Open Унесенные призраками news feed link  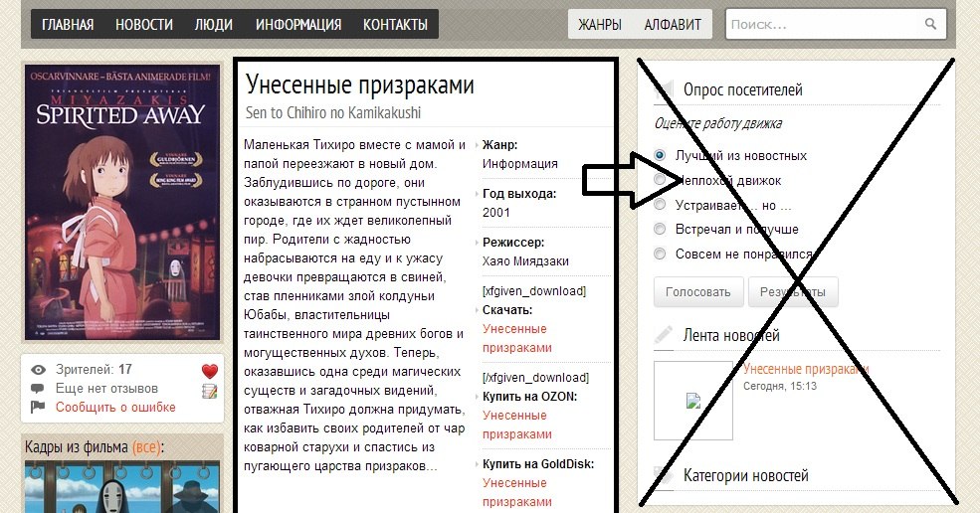806,369
